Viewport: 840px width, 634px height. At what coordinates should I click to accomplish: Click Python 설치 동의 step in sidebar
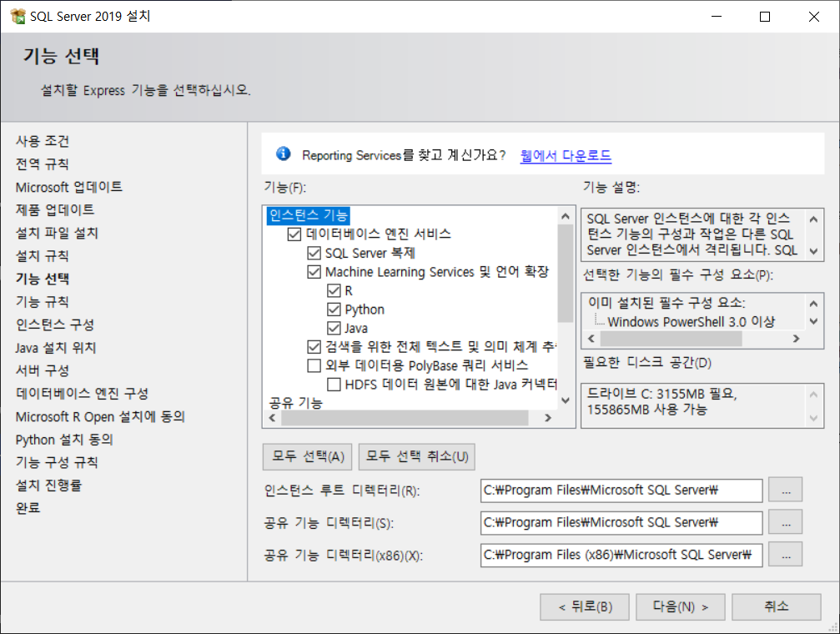(64, 440)
